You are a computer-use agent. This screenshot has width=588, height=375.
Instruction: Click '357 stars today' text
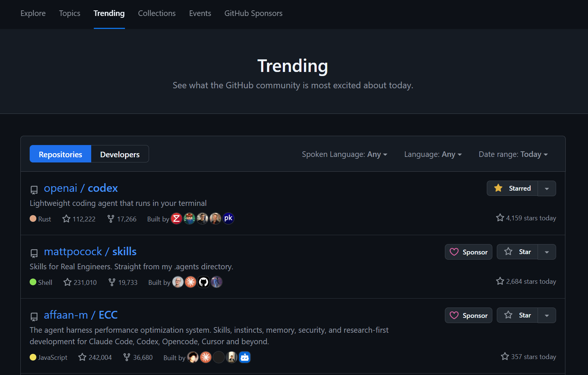pyautogui.click(x=528, y=356)
